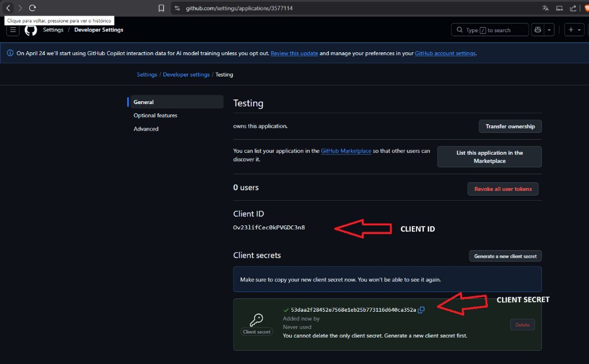Click the Transfer ownership button
The image size is (589, 364).
[510, 126]
